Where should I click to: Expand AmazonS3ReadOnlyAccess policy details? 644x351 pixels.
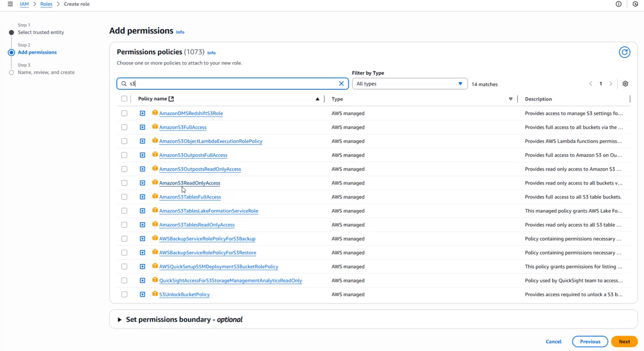point(142,183)
